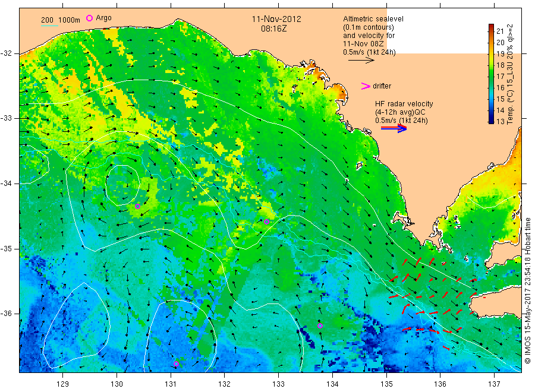Click the '(0.1m contours)' legend line
This screenshot has height=392, width=535.
(369, 27)
